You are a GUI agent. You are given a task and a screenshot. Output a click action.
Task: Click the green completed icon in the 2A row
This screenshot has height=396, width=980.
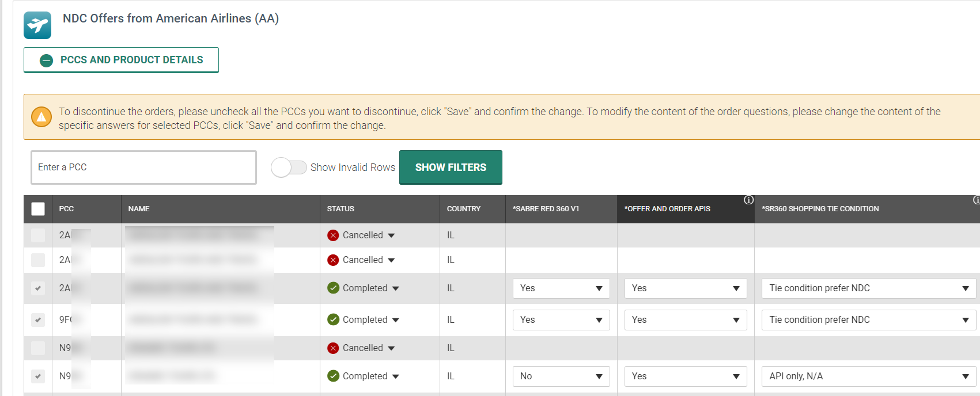(333, 288)
